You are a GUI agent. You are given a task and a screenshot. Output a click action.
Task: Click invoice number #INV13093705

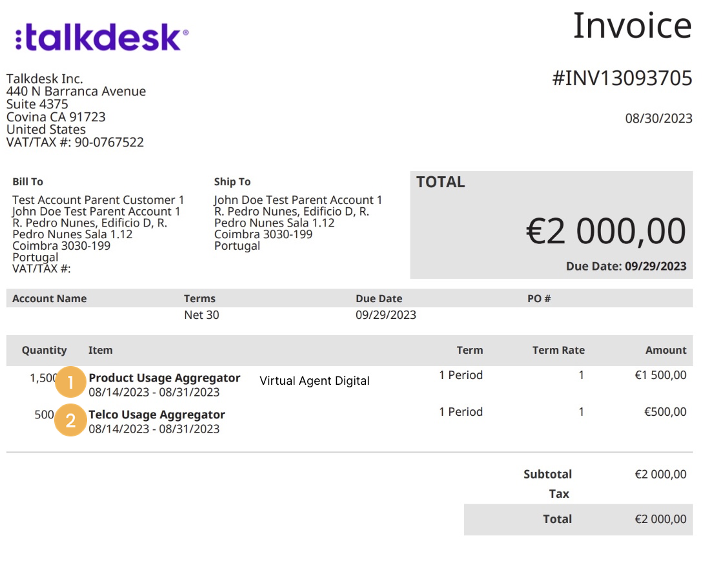[622, 78]
